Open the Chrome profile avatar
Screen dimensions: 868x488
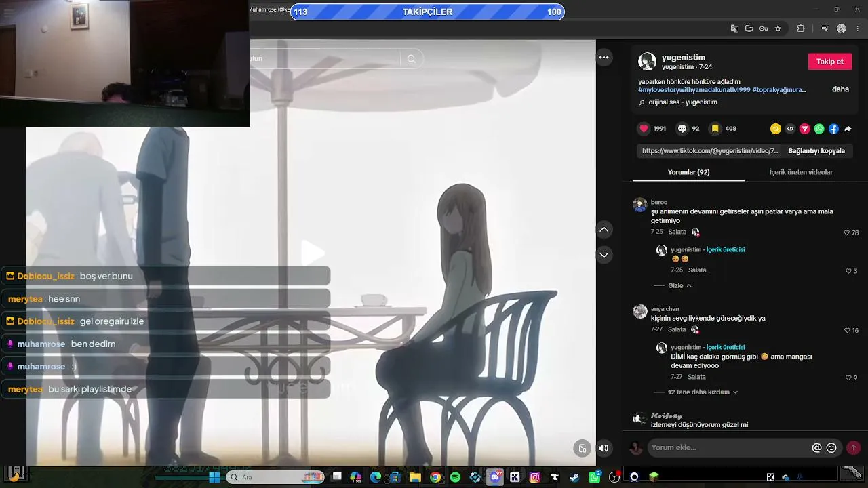coord(842,28)
